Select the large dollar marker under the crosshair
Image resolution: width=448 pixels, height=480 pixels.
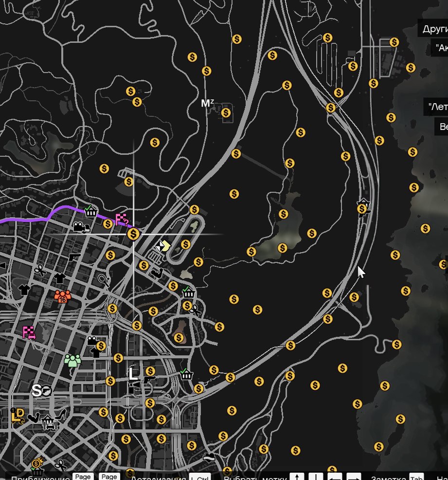[133, 234]
